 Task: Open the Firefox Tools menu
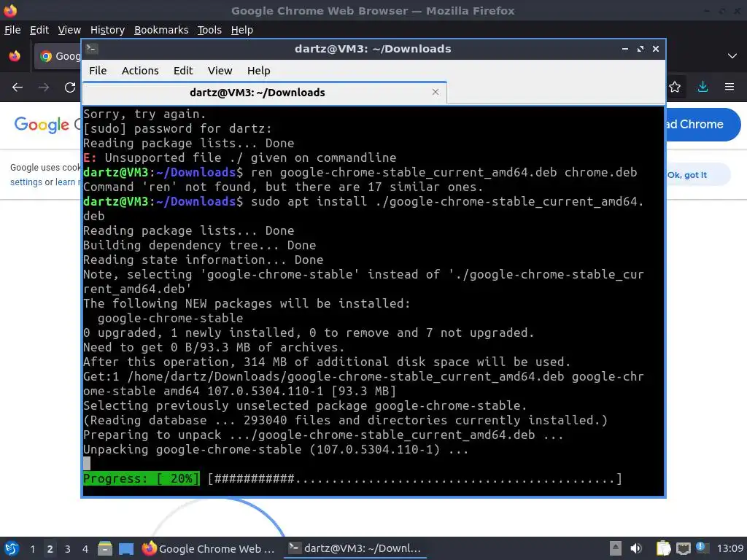[209, 30]
